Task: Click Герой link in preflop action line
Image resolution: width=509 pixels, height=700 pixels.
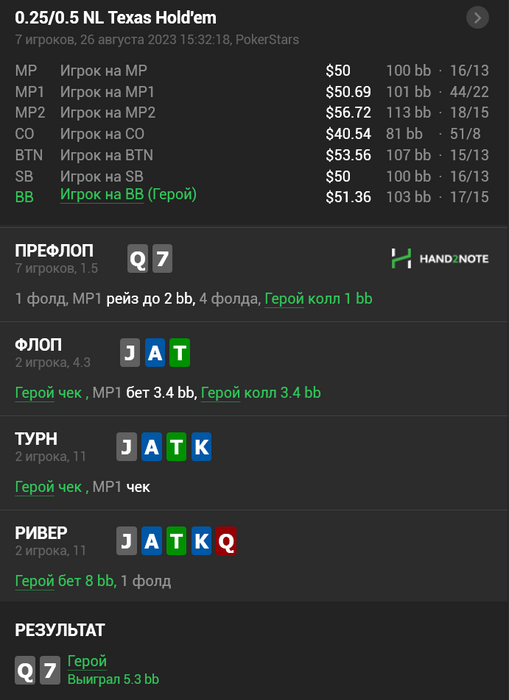Action: [284, 299]
